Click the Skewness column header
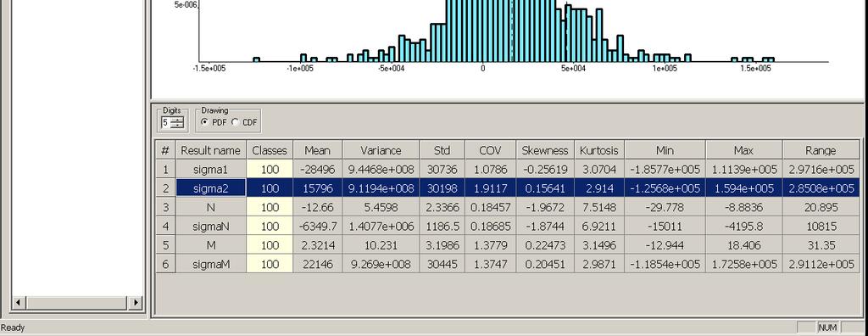Image resolution: width=868 pixels, height=336 pixels. (x=545, y=150)
